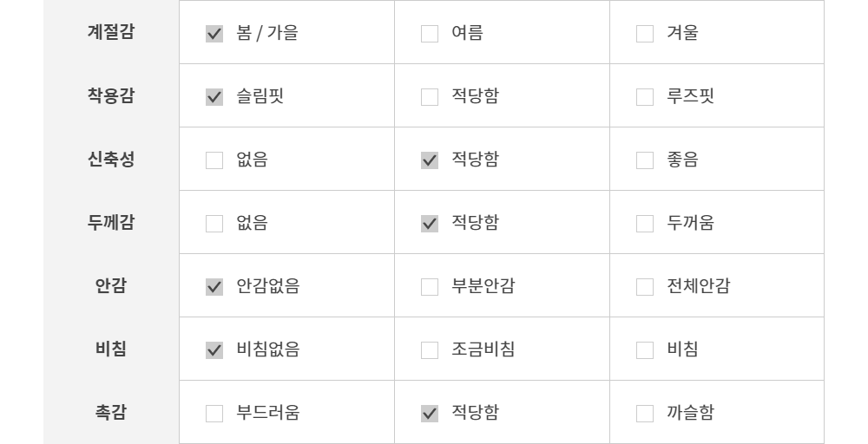Image resolution: width=868 pixels, height=444 pixels.
Task: Select the 루즈핏 checkbox
Action: [x=645, y=97]
